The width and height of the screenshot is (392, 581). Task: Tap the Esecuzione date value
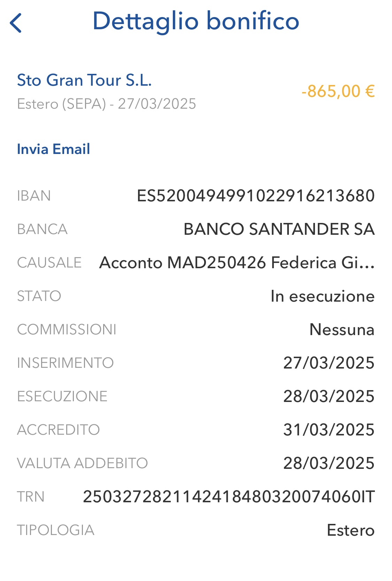[329, 396]
